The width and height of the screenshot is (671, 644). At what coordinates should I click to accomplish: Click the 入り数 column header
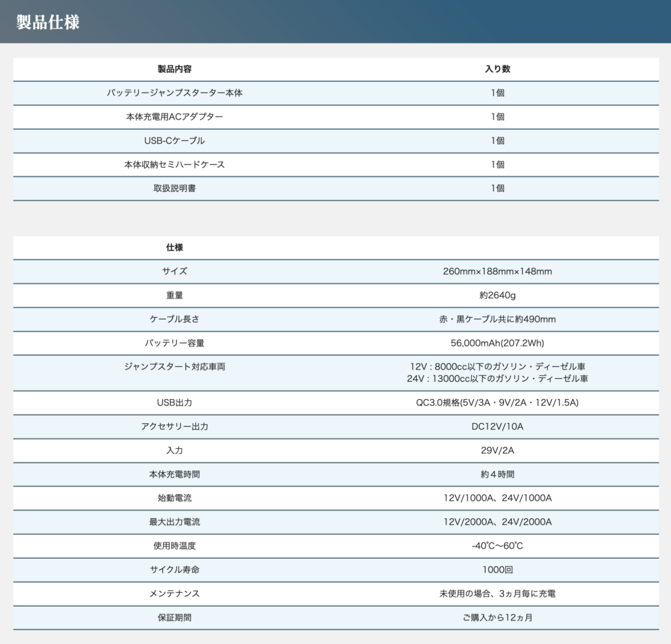497,69
